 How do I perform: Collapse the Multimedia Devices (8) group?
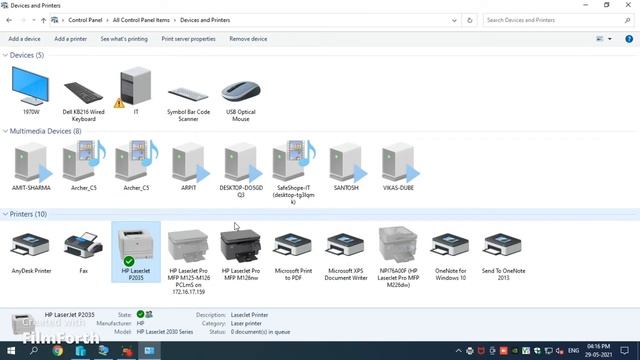click(x=5, y=131)
